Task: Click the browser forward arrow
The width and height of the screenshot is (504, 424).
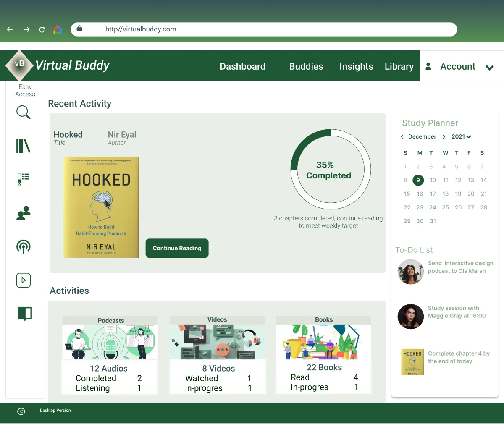Action: click(26, 29)
